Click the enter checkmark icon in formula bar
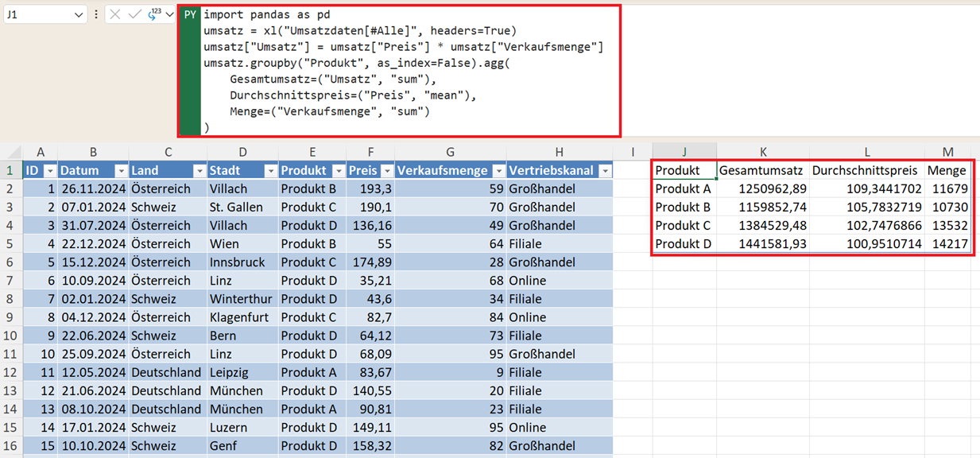Viewport: 980px width, 458px height. 134,15
